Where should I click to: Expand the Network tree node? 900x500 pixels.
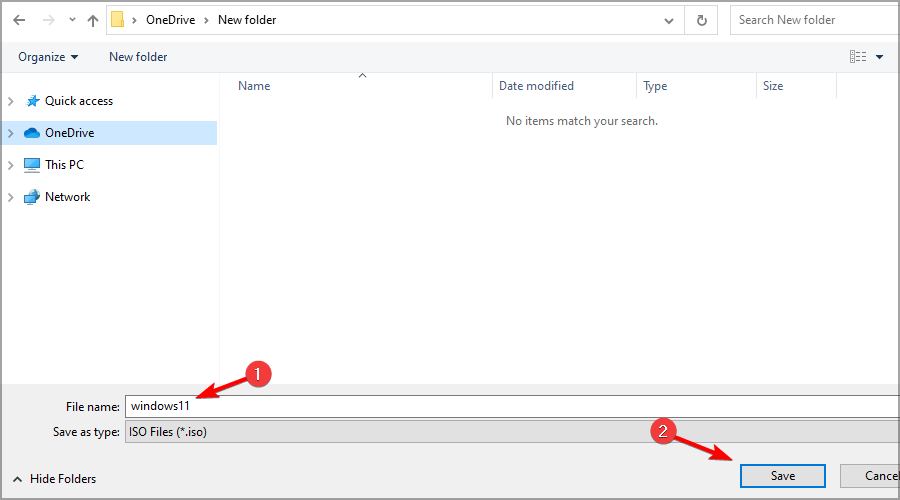(11, 197)
